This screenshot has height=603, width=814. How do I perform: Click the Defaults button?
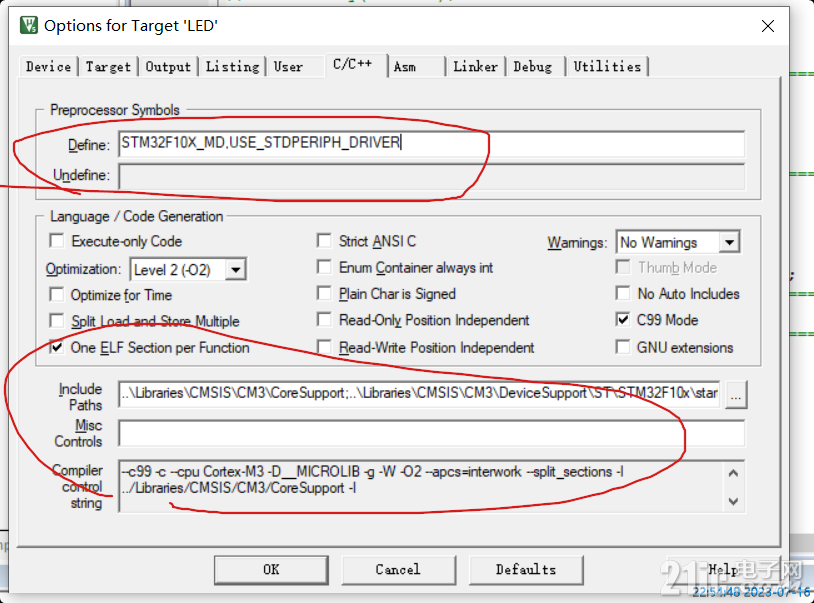[526, 570]
